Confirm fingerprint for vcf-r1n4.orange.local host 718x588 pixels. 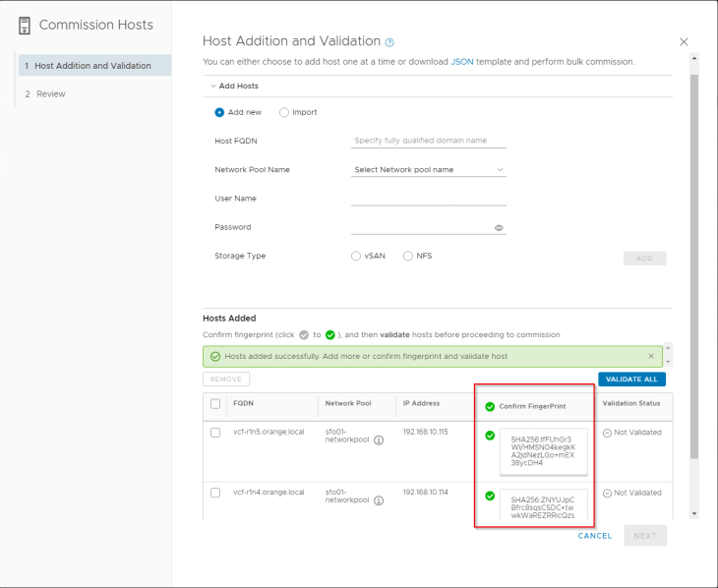tap(490, 496)
